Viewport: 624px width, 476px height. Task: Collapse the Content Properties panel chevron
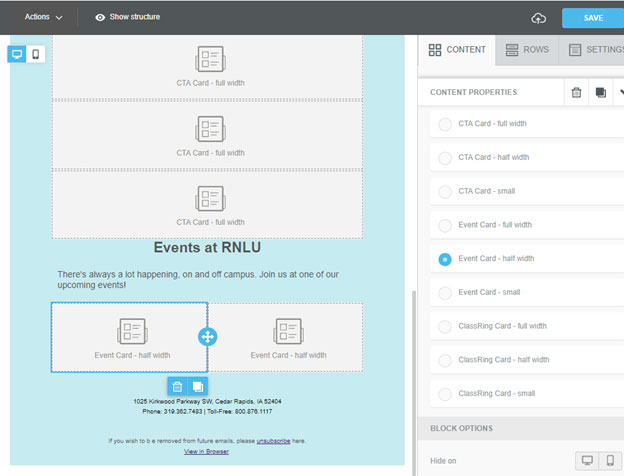[x=620, y=92]
